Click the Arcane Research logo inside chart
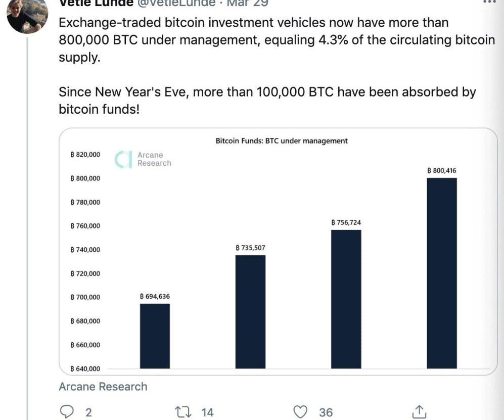 [144, 159]
